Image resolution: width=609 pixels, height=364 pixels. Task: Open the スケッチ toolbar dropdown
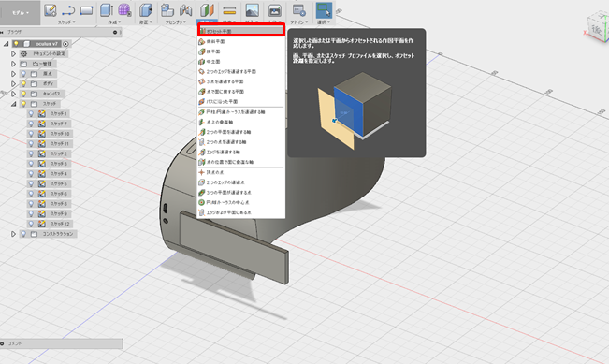click(66, 22)
